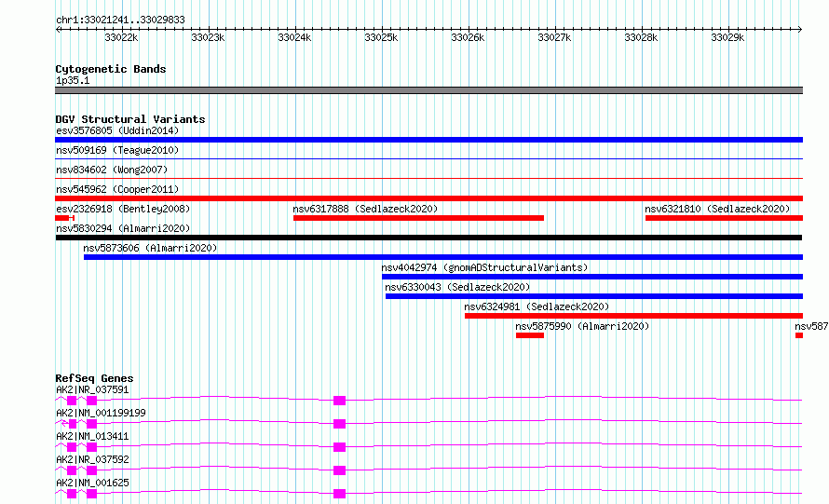This screenshot has height=504, width=829.
Task: Click the blue nsv4042974 variant bar
Action: click(592, 277)
